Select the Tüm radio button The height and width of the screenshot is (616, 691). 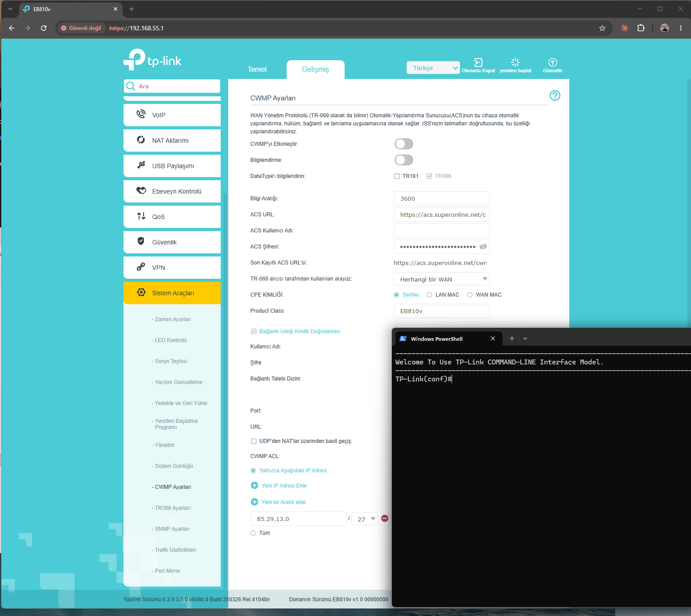pyautogui.click(x=253, y=533)
